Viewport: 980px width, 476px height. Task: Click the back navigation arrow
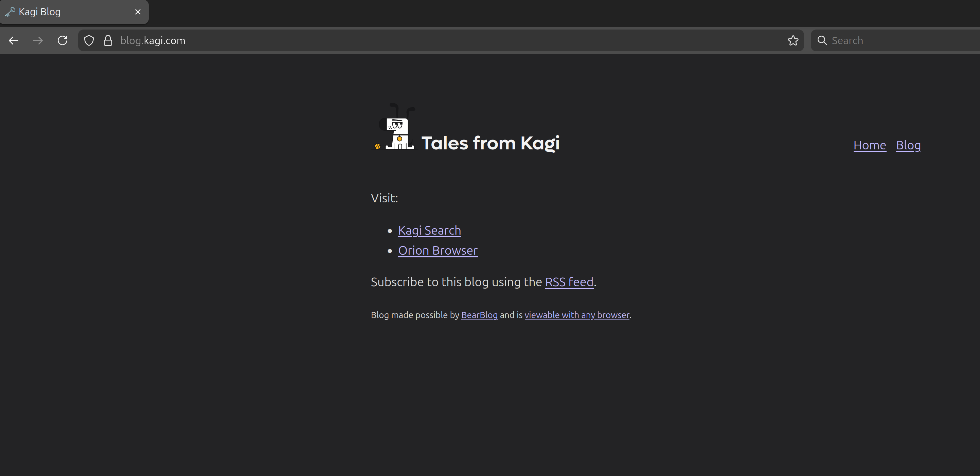point(14,40)
